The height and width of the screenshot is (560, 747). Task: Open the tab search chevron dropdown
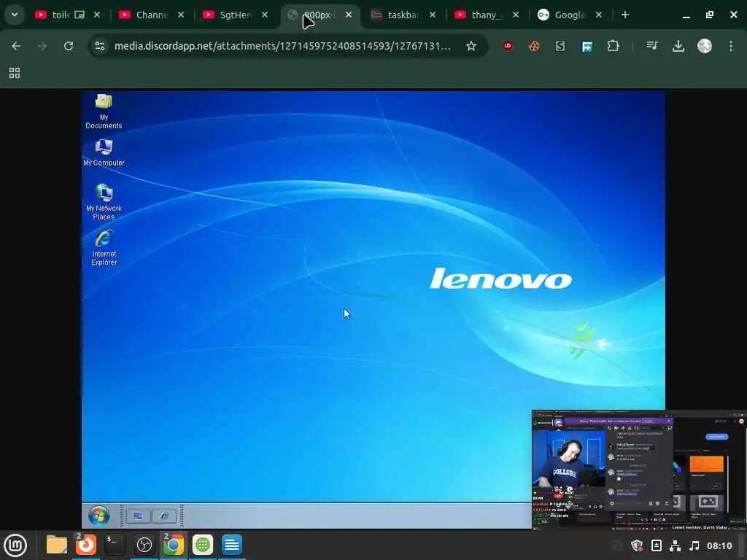15,15
